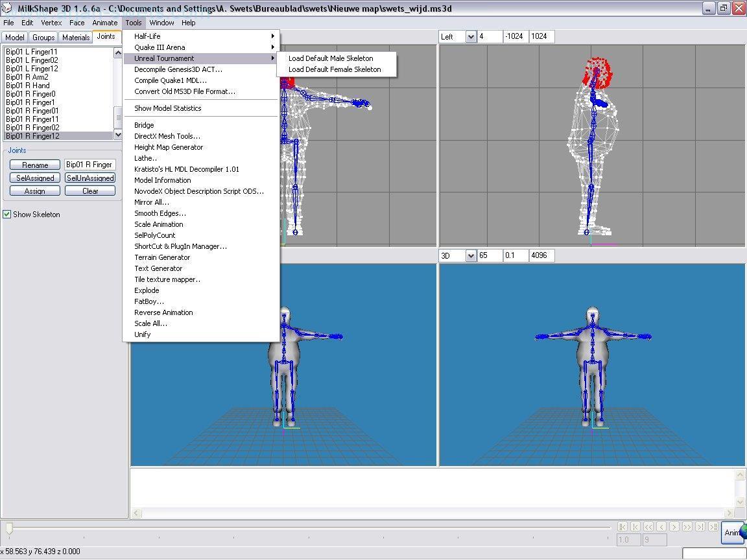Jump to the first frame of the animation

coord(622,526)
